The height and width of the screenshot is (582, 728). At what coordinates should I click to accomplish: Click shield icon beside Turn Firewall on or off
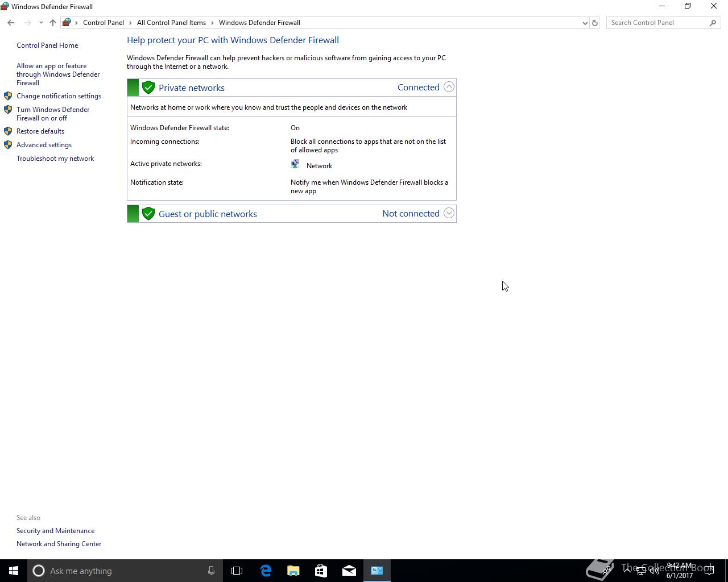coord(8,110)
